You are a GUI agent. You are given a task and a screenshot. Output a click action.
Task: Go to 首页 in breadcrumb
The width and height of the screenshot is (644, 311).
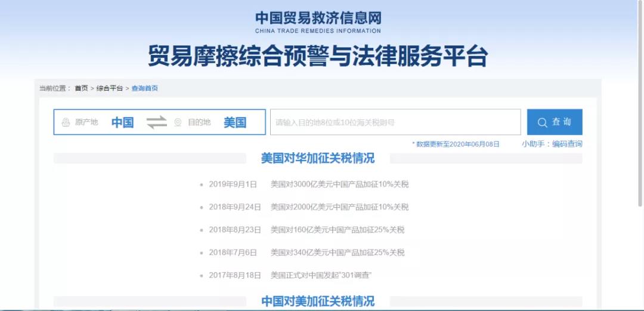pos(81,88)
